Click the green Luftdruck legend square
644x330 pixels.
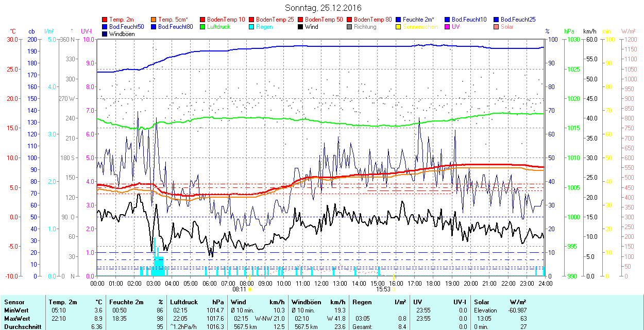[x=202, y=27]
